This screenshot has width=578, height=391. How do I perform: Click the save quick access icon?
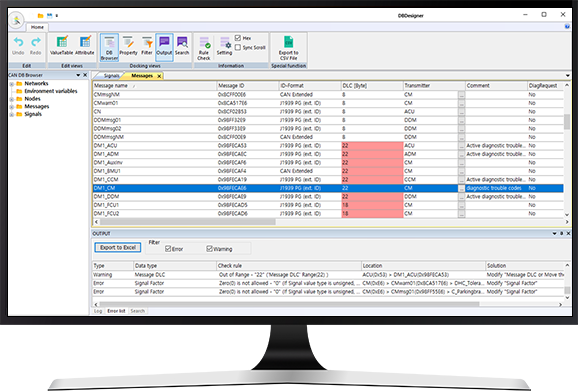[49, 15]
